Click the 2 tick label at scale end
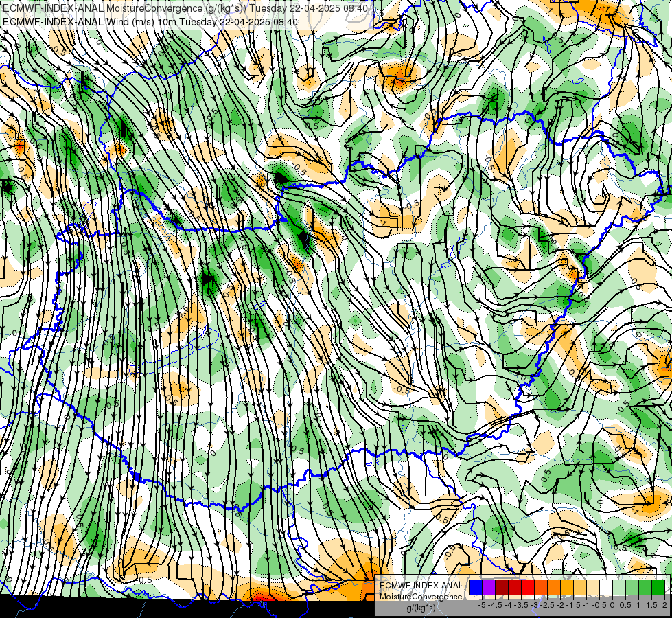Screen dimensions: 672x618 pyautogui.click(x=664, y=605)
